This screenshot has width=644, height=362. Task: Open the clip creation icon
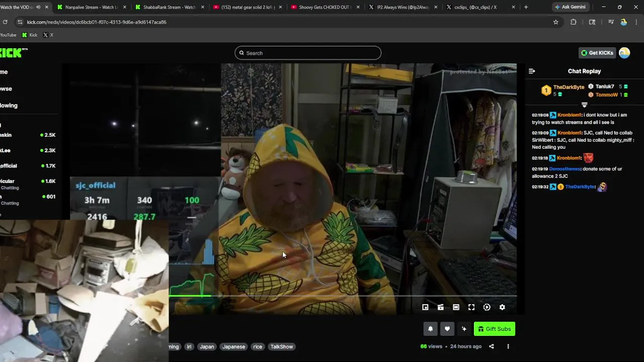tap(441, 307)
